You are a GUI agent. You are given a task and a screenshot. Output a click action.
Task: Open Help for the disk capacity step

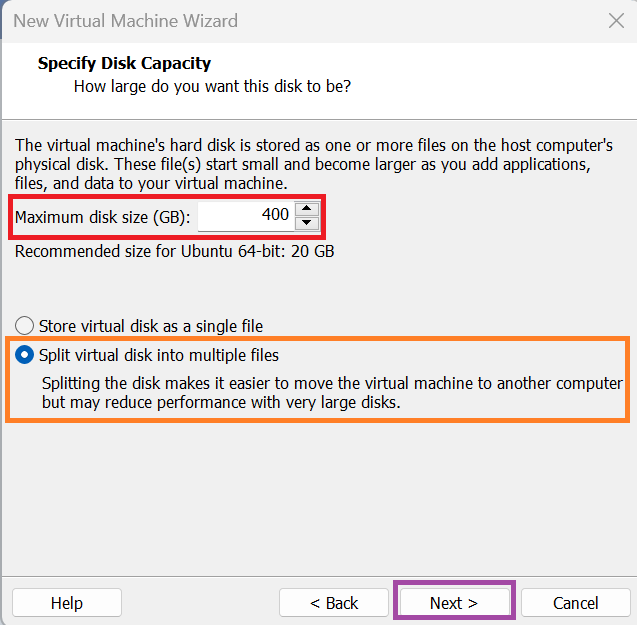tap(67, 603)
